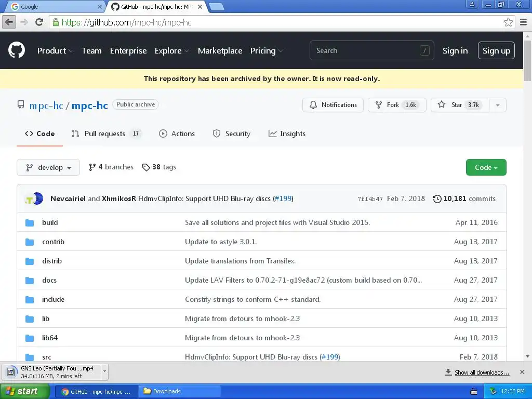Open the build folder

coord(50,222)
